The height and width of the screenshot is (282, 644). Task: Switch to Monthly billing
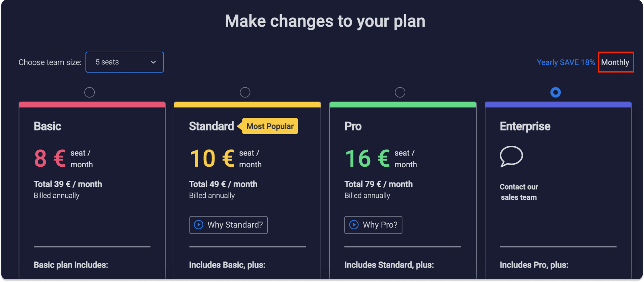point(615,62)
